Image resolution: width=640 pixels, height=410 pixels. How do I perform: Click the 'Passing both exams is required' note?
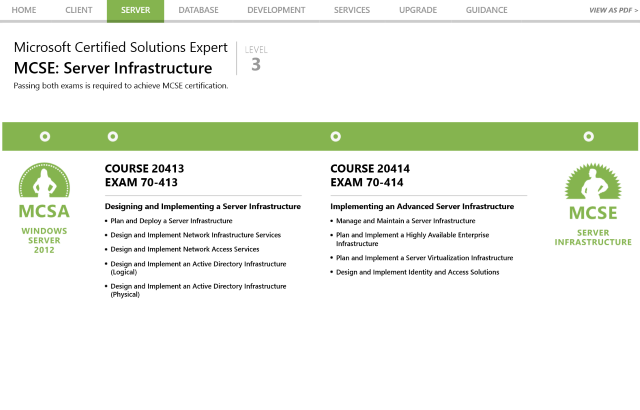click(x=121, y=86)
